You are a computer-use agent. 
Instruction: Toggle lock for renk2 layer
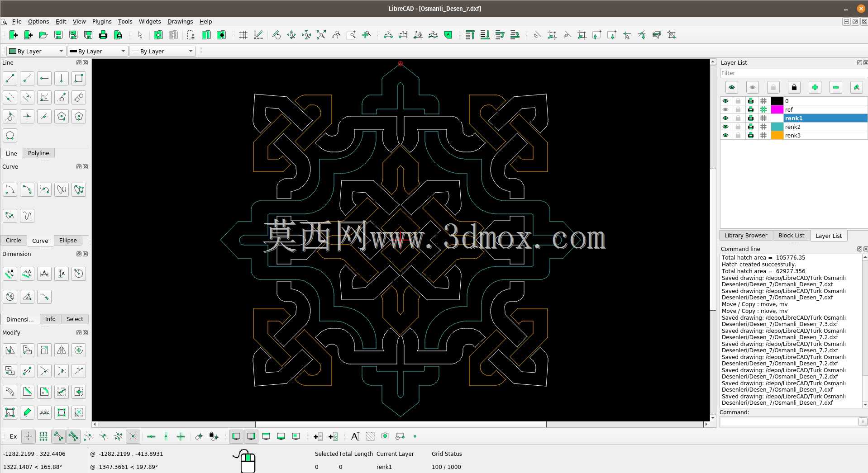pos(738,127)
